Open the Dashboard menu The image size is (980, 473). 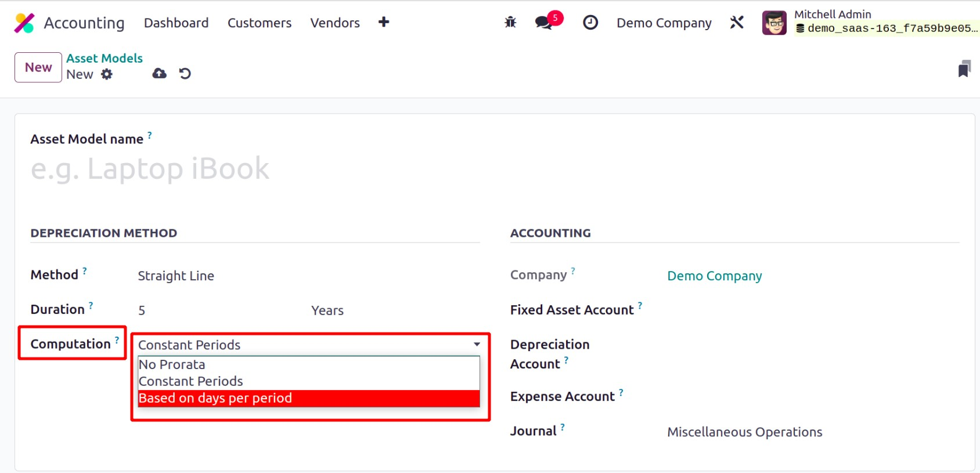[176, 23]
